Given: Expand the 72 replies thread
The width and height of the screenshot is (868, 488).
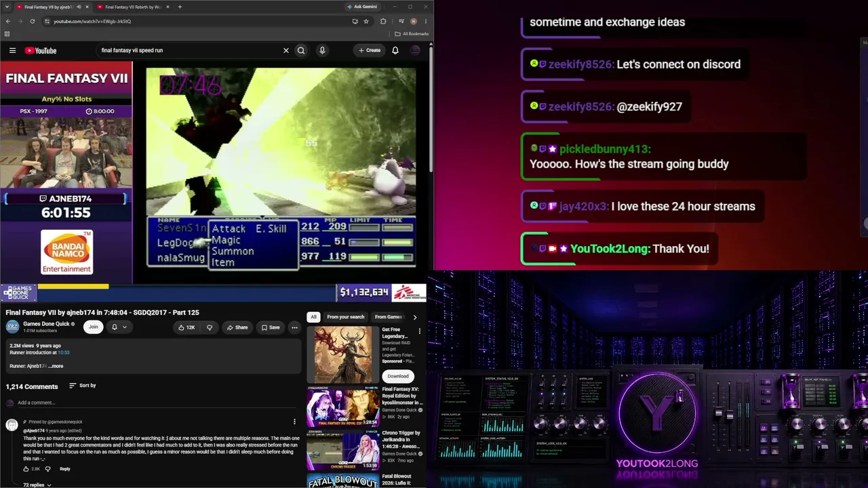Looking at the screenshot, I should (37, 485).
